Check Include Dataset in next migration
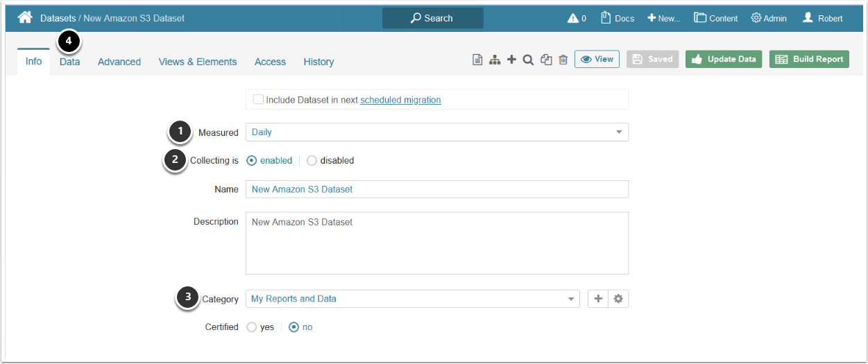This screenshot has height=364, width=868. click(x=258, y=99)
